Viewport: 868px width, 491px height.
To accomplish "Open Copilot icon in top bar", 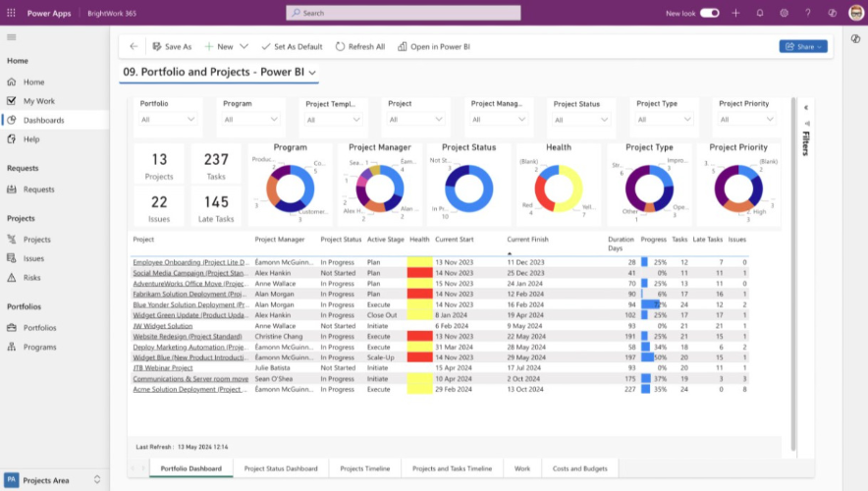I will (832, 13).
